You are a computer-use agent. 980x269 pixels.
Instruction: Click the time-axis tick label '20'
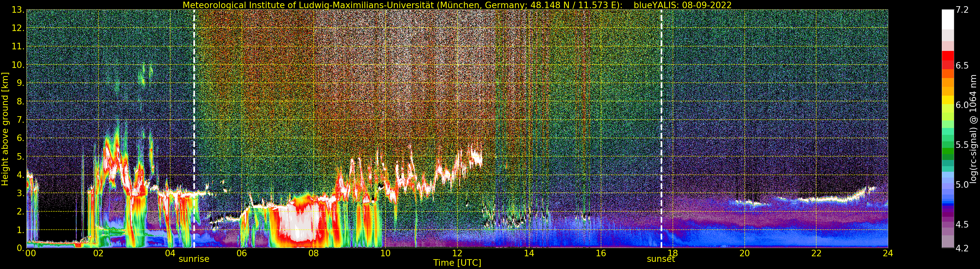pos(745,253)
